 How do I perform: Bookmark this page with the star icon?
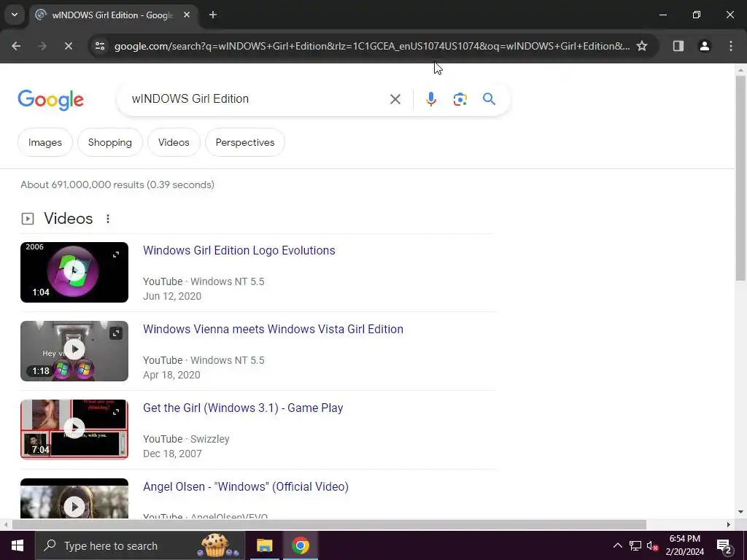pos(642,46)
